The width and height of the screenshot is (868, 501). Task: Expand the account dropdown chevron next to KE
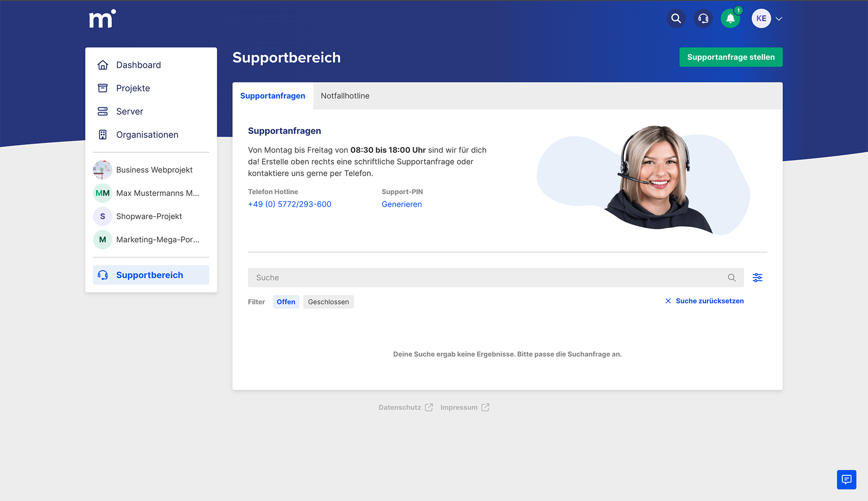[778, 19]
